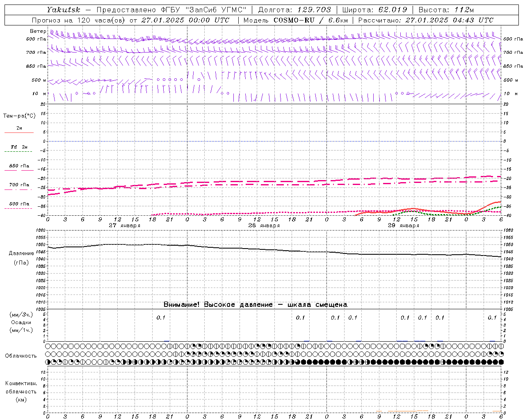Click the forecast start 27.01.2025 00:00 UTC

click(x=185, y=20)
